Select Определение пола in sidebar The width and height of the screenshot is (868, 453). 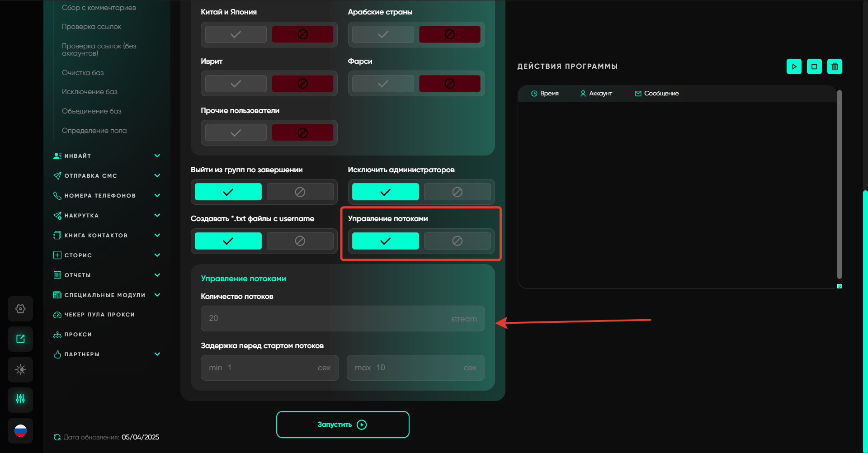(x=94, y=131)
